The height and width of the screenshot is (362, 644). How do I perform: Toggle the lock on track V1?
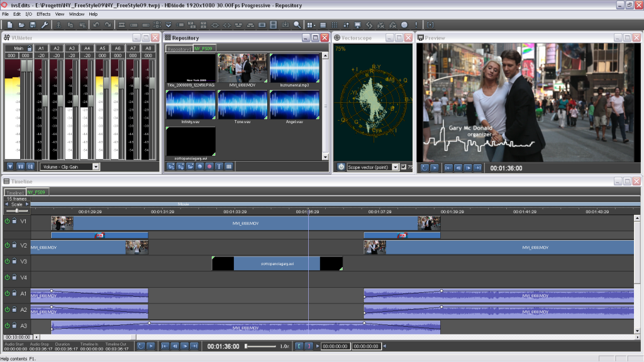tap(14, 221)
